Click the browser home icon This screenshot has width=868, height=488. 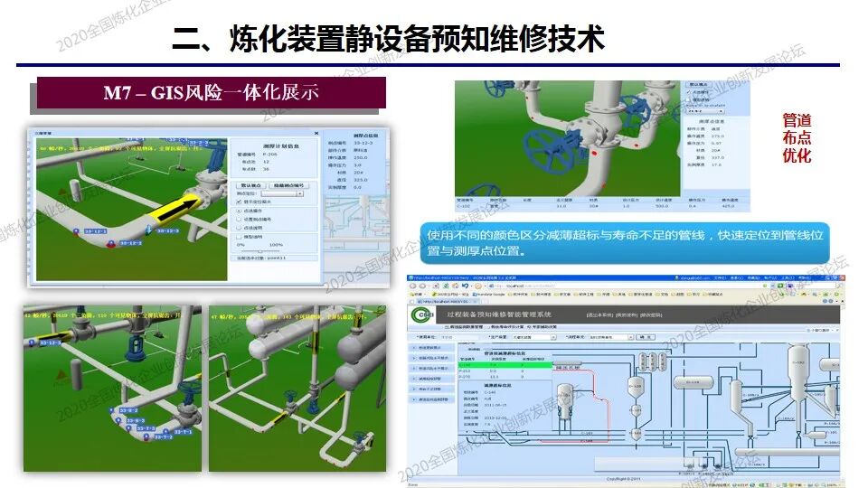pyautogui.click(x=456, y=286)
